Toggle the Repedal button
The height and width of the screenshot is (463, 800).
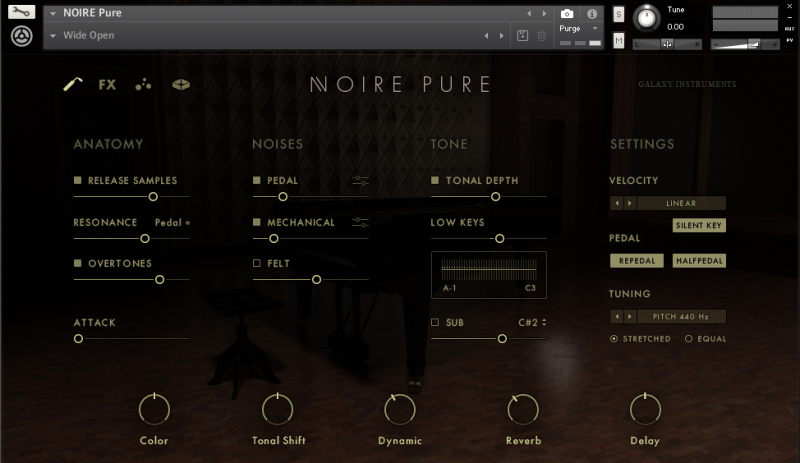point(637,261)
